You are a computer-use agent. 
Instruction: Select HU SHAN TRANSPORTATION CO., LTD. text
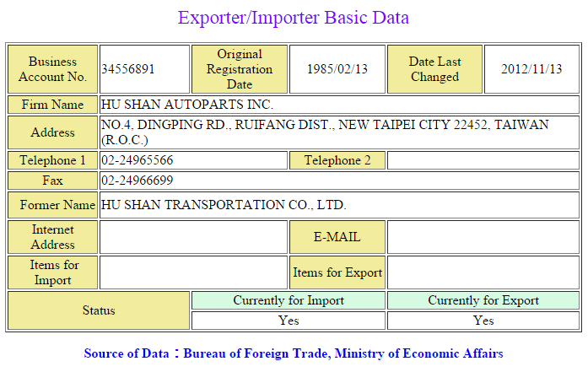224,205
